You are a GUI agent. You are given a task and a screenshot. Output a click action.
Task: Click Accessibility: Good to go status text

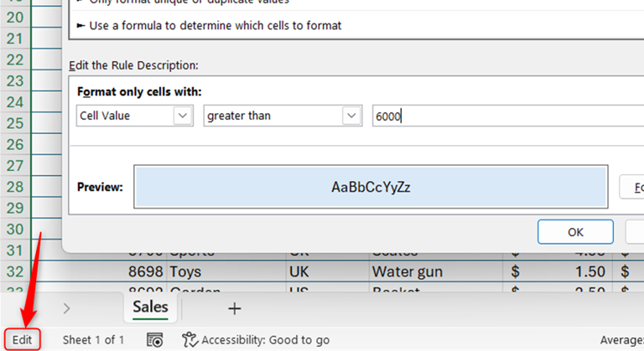(265, 340)
